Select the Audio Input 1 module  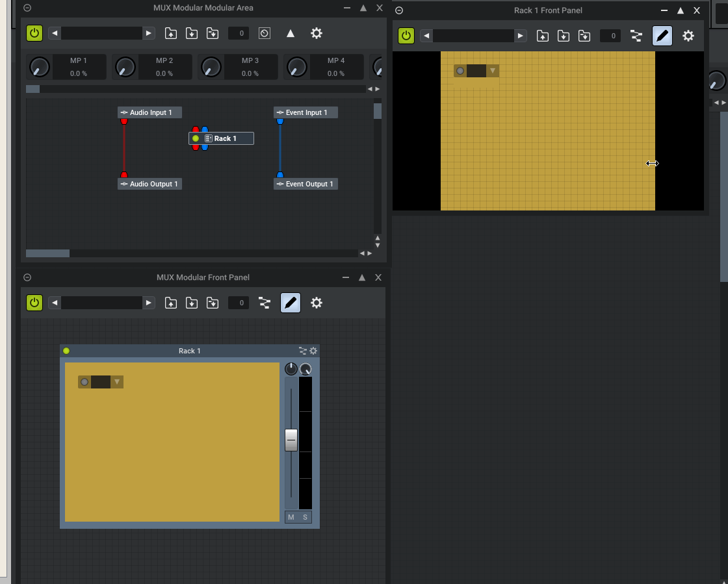(150, 112)
